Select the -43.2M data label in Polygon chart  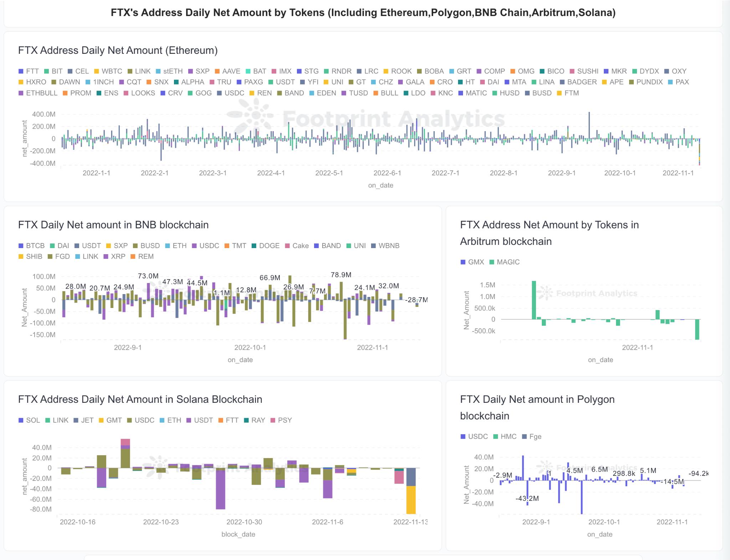[x=527, y=498]
